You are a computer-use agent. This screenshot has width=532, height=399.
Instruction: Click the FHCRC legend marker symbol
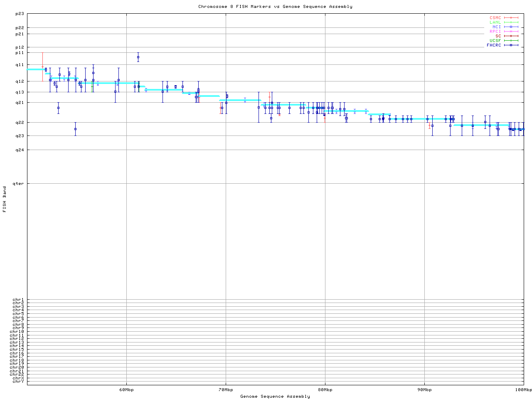(511, 45)
